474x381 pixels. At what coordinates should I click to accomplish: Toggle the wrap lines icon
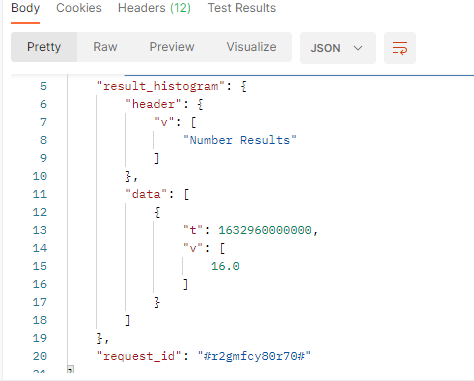pyautogui.click(x=400, y=48)
